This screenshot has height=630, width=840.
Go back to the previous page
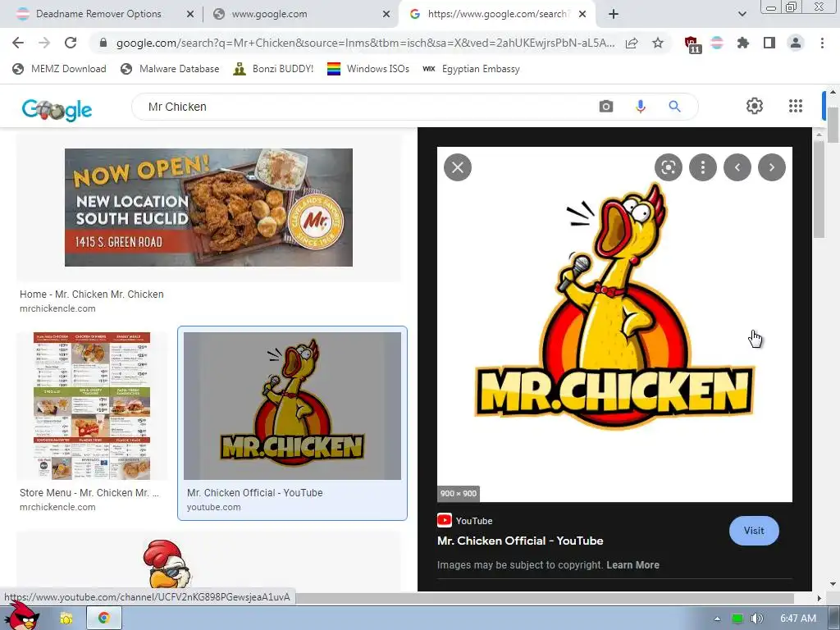tap(18, 43)
